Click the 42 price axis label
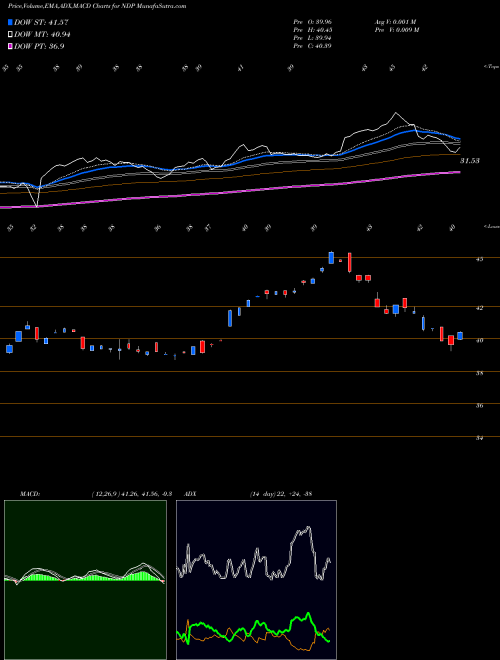The image size is (500, 660). pos(479,308)
